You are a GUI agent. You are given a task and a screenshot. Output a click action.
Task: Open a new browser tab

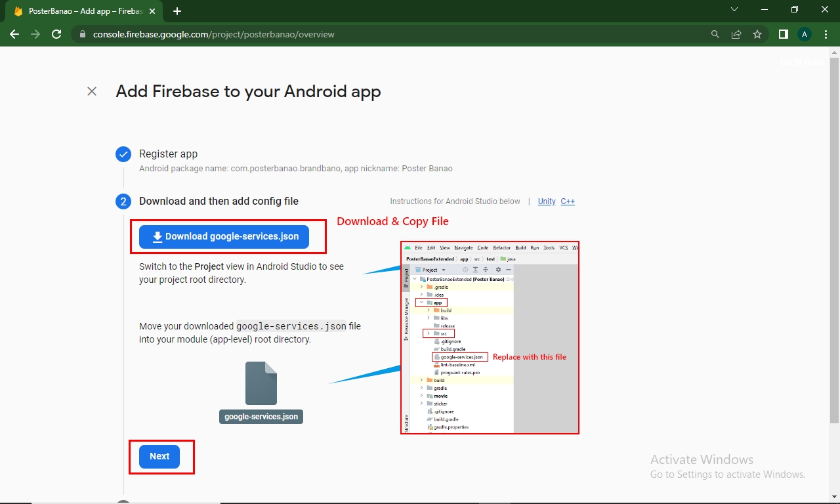pyautogui.click(x=177, y=11)
